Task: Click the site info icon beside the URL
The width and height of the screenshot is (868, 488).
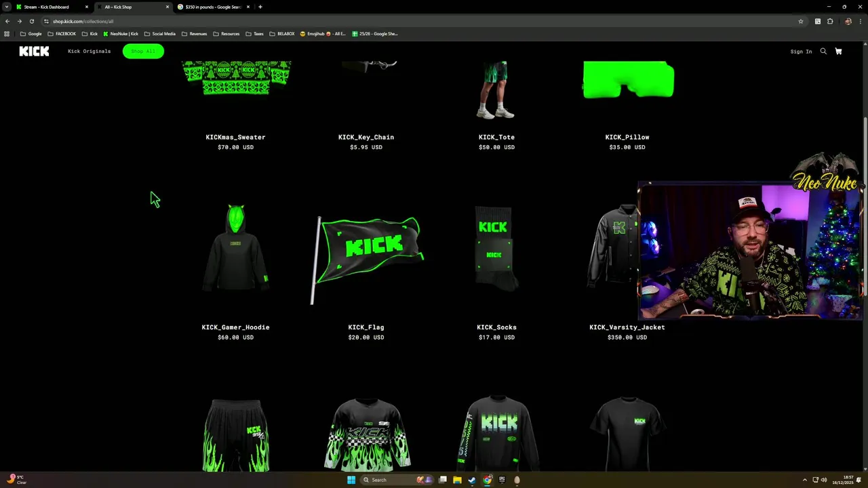Action: point(46,21)
